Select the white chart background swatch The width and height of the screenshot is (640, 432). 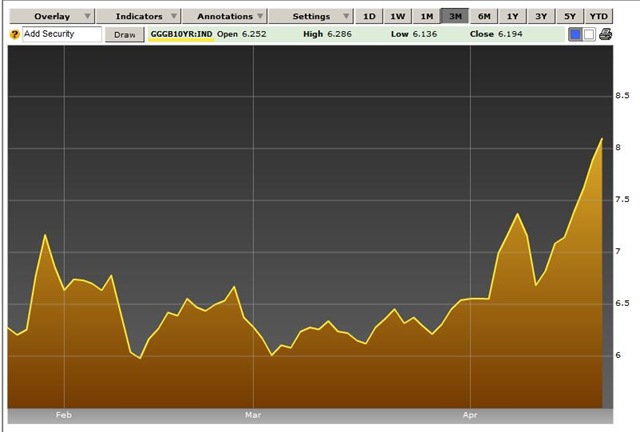[x=589, y=35]
